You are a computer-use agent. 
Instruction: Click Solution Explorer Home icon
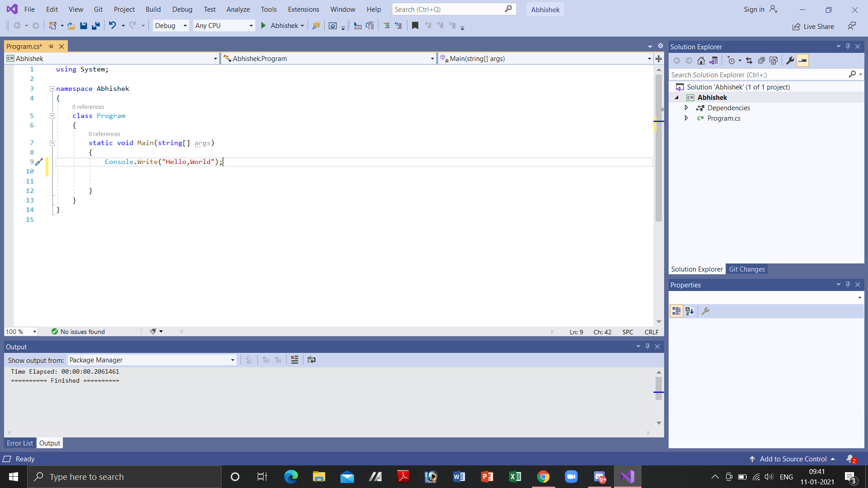pyautogui.click(x=701, y=61)
